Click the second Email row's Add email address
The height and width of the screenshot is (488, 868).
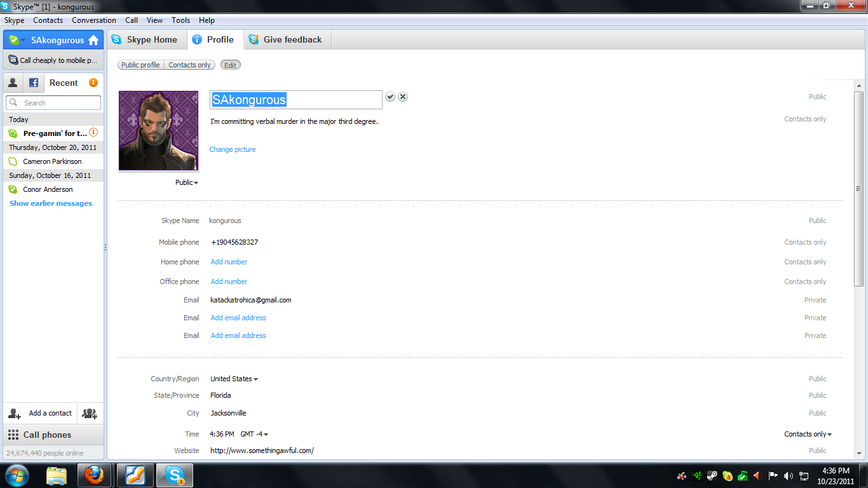(x=238, y=318)
